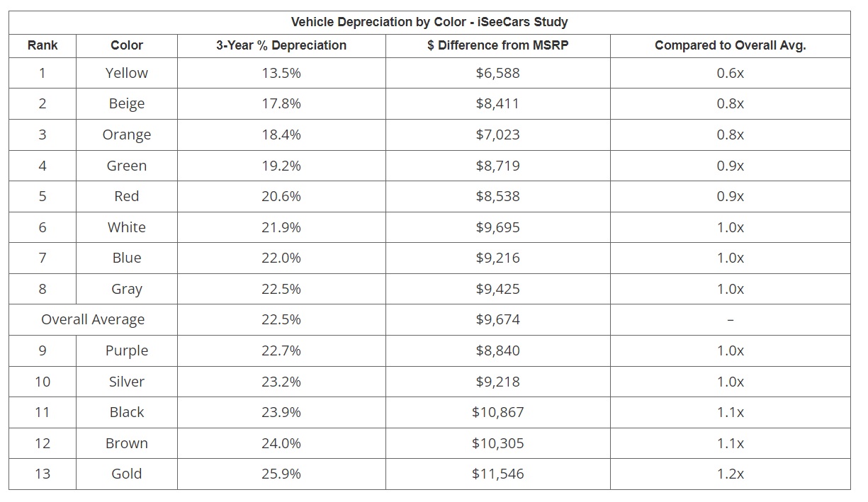Image resolution: width=868 pixels, height=502 pixels.
Task: Click the Yellow color cell
Action: pyautogui.click(x=127, y=73)
